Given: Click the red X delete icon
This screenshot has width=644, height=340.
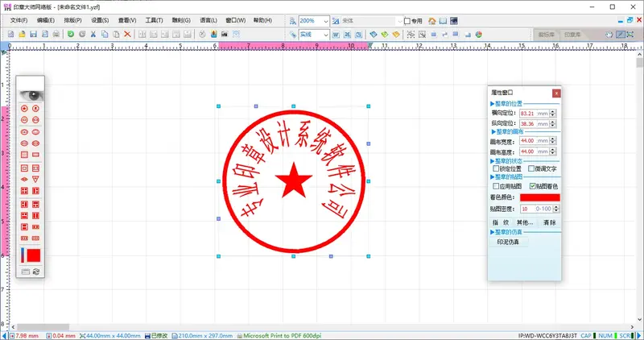Looking at the screenshot, I should pyautogui.click(x=129, y=35).
